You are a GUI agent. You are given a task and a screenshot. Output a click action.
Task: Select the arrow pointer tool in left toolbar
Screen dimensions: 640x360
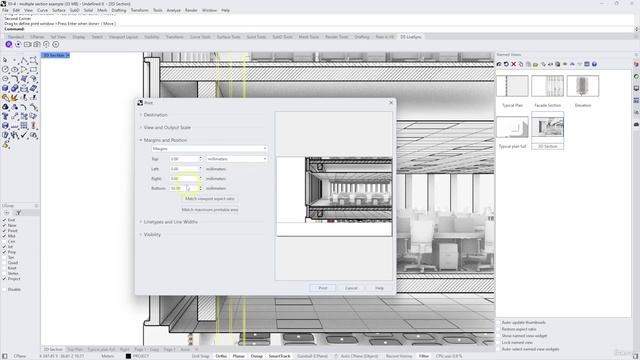coord(5,60)
